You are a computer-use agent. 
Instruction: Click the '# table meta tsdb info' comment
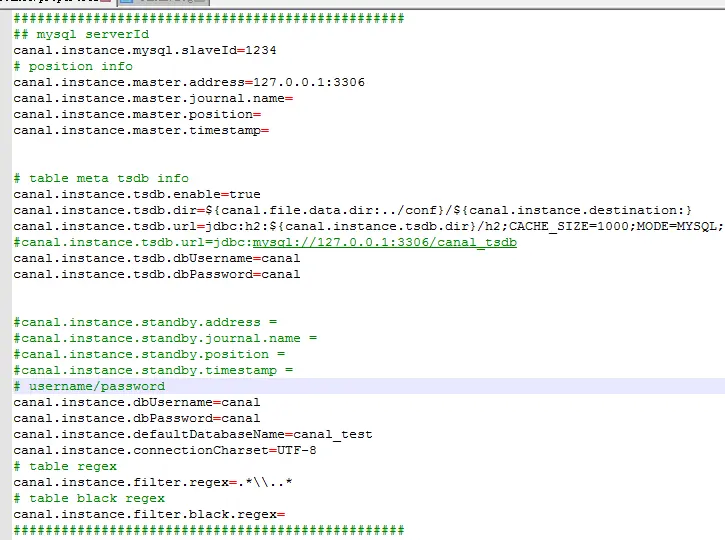pyautogui.click(x=101, y=178)
